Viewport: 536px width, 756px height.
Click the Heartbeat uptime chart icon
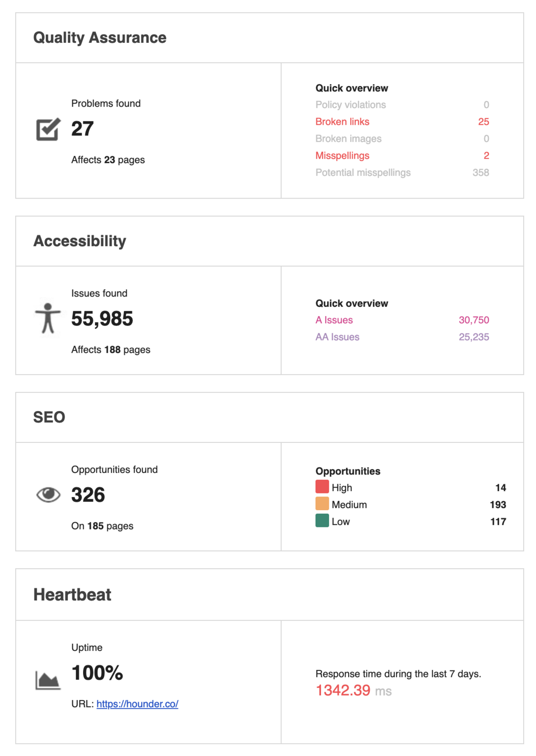(48, 680)
